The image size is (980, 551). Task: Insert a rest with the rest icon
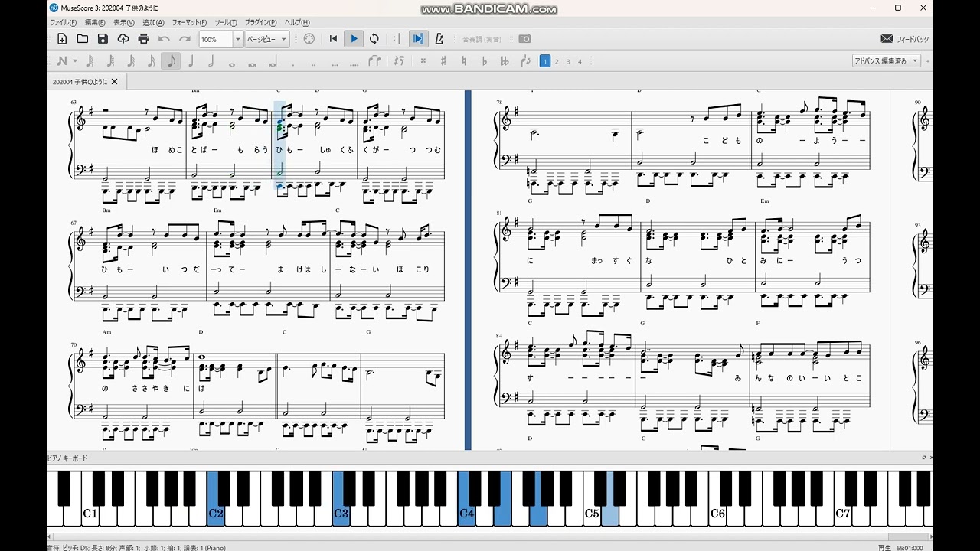pos(399,61)
